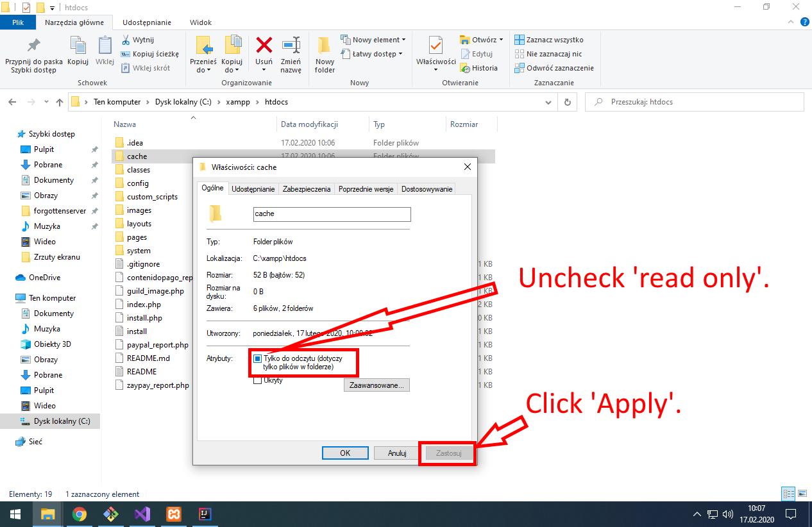
Task: Open the Widok ribbon tab
Action: (200, 22)
